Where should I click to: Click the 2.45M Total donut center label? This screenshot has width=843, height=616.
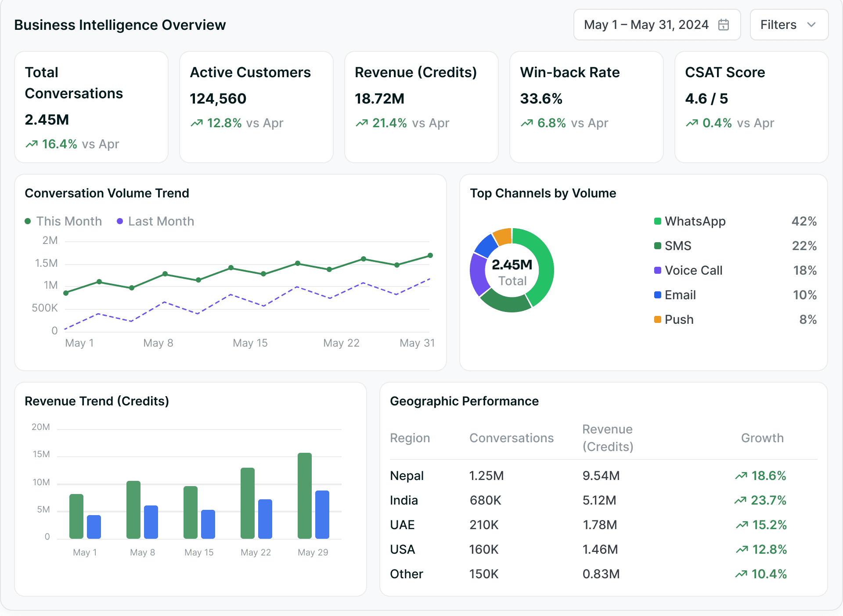(x=512, y=272)
